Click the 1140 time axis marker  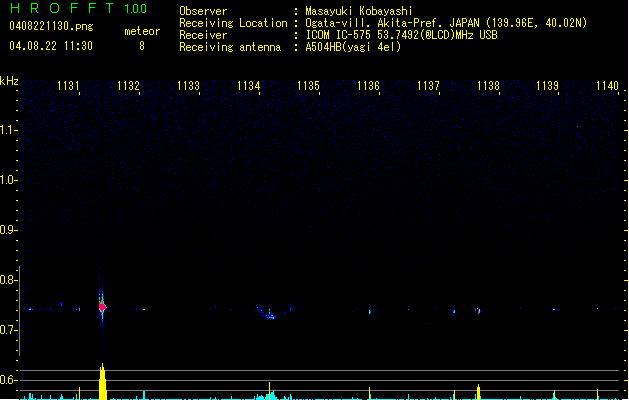pos(607,85)
